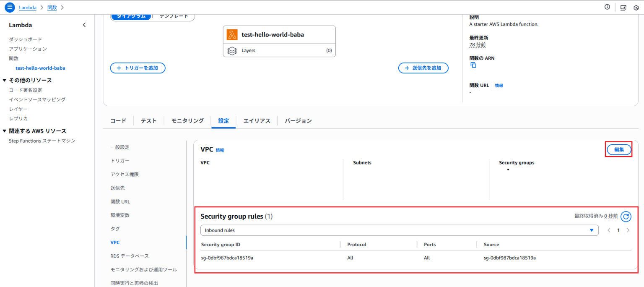Collapse the Lambda sidebar with the chevron
The width and height of the screenshot is (644, 287).
[84, 25]
